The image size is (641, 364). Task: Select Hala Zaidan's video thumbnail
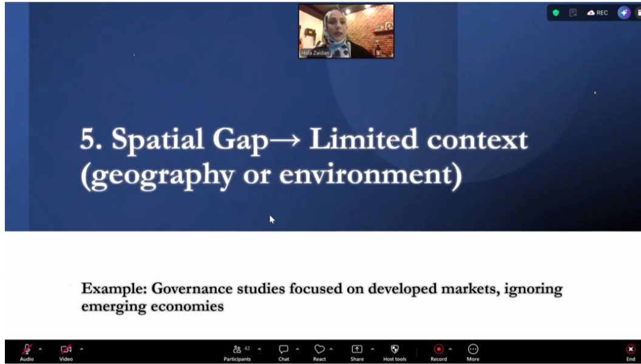coord(346,31)
